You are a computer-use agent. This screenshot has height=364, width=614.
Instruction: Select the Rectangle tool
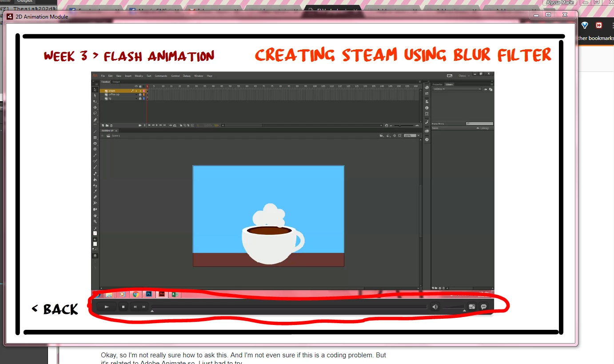pyautogui.click(x=95, y=138)
